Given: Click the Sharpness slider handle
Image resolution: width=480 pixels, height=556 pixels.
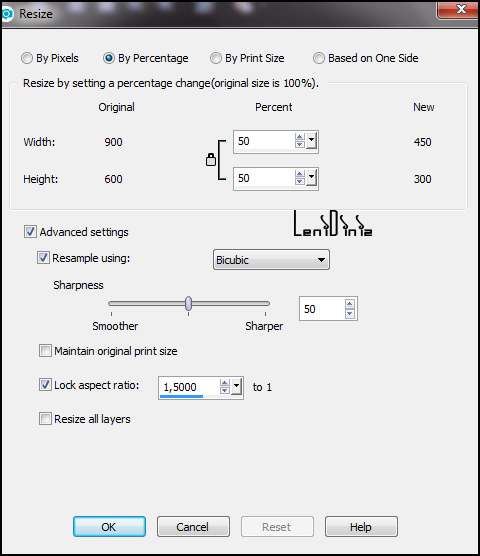Looking at the screenshot, I should [189, 304].
